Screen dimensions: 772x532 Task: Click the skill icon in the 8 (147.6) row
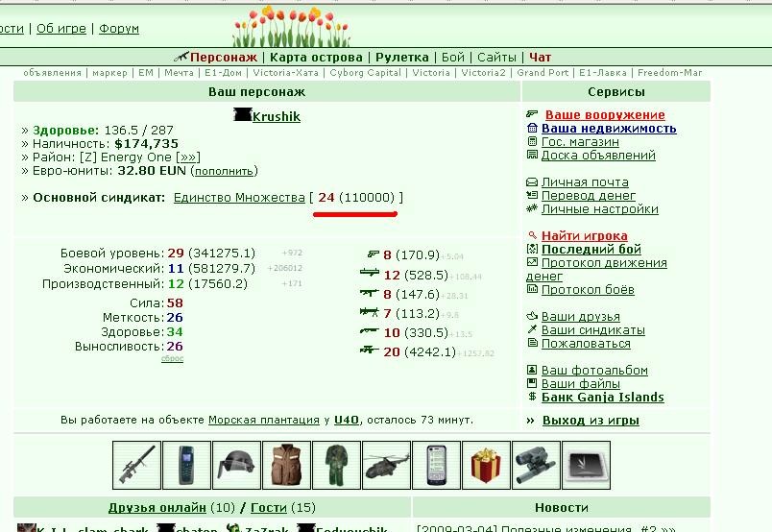370,293
